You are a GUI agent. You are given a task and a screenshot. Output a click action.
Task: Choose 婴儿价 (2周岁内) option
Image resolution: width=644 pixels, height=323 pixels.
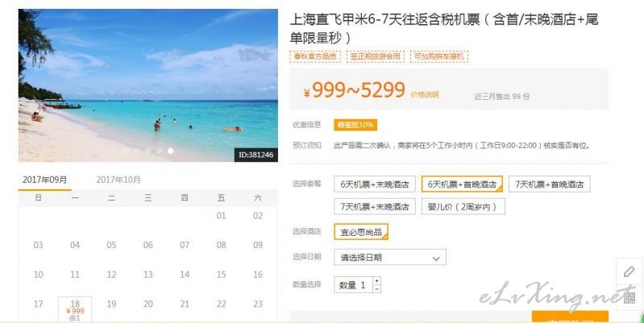(463, 207)
